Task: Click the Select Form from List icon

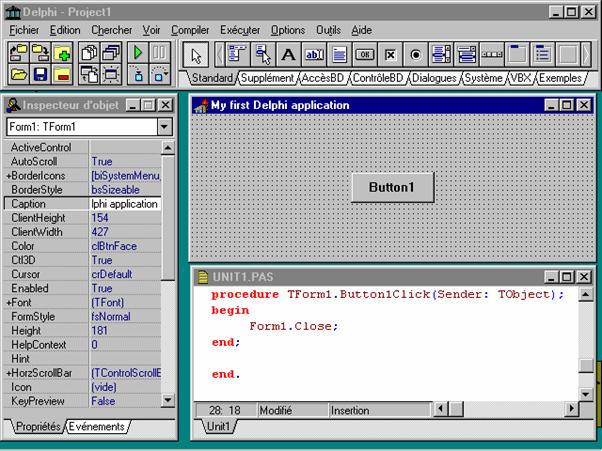Action: (x=111, y=53)
